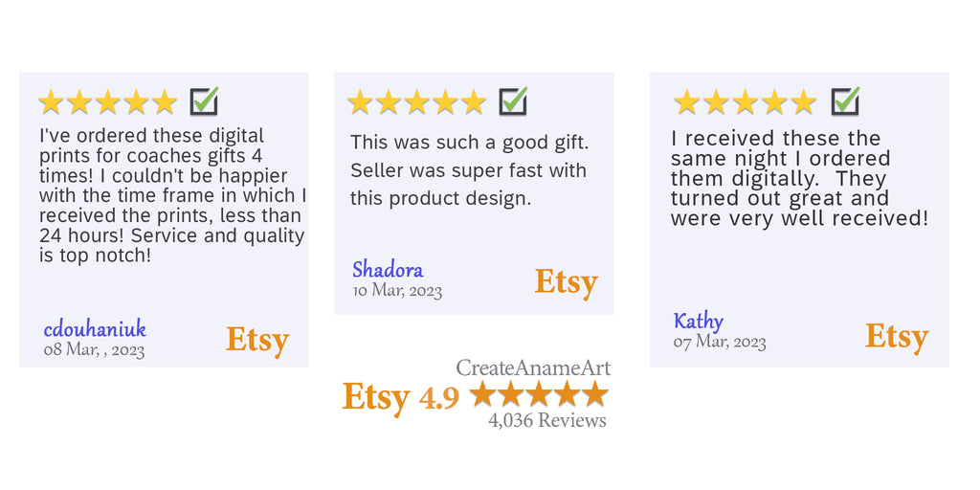
Task: Click the 10 Mar, 2023 date under Shadora
Action: click(397, 291)
